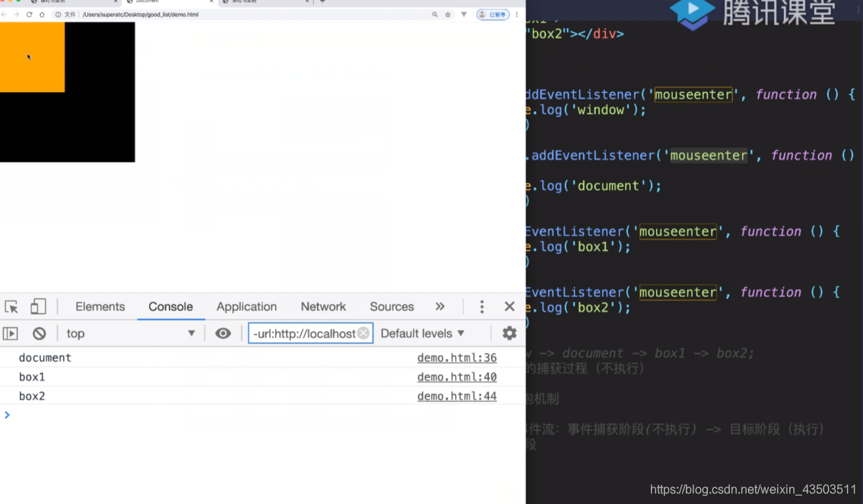Screen dimensions: 863x504
Task: Click the log('document') code line
Action: [594, 186]
